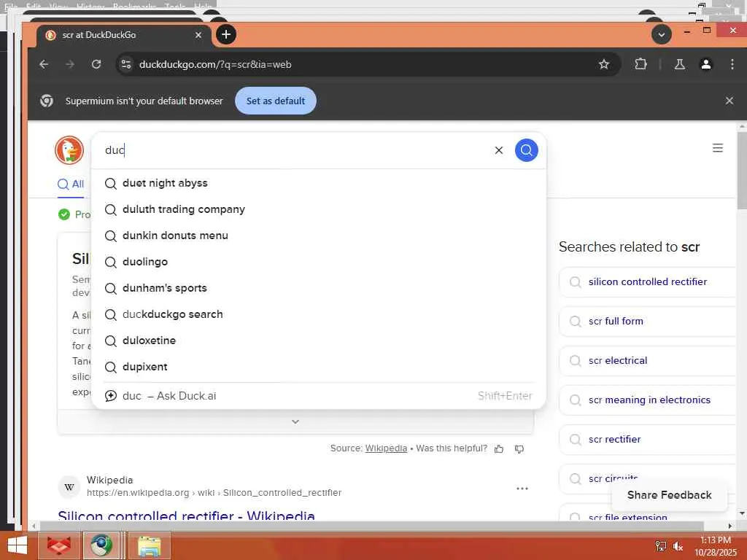Select related search 'silicon controlled rectifier'
Screen dimensions: 747x560
[x=648, y=282]
